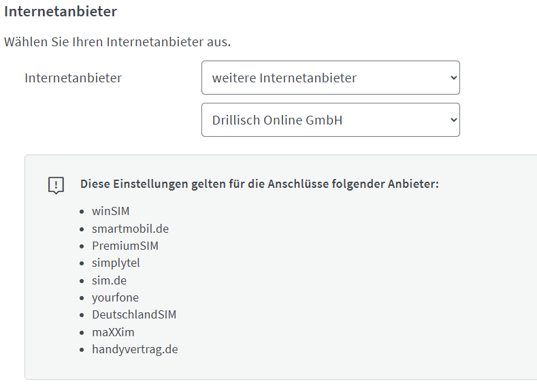Click the chevron arrow of the Drillisch select
The image size is (537, 392).
[454, 120]
